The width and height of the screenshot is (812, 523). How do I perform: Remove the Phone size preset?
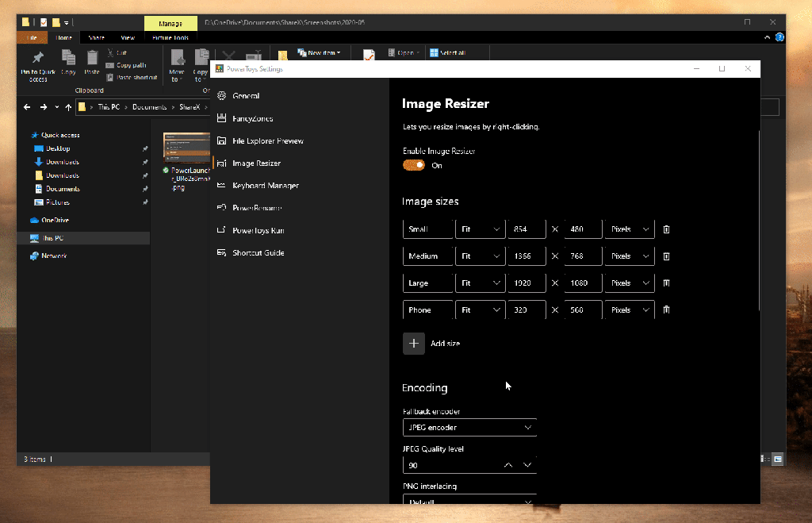tap(666, 310)
